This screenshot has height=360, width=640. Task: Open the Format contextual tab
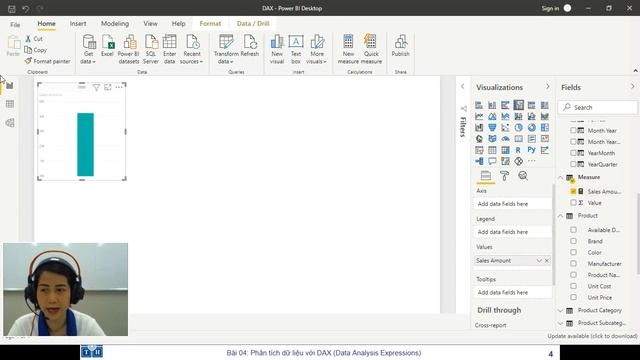(210, 24)
